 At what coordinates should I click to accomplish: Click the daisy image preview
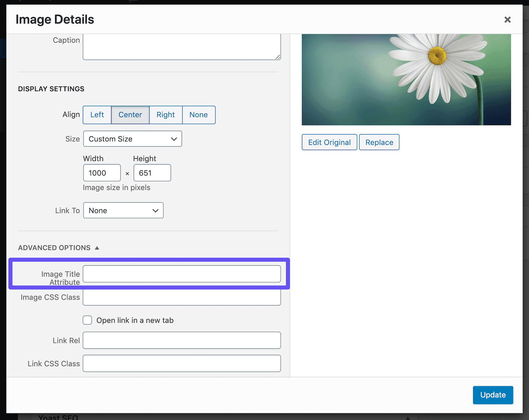pyautogui.click(x=406, y=80)
